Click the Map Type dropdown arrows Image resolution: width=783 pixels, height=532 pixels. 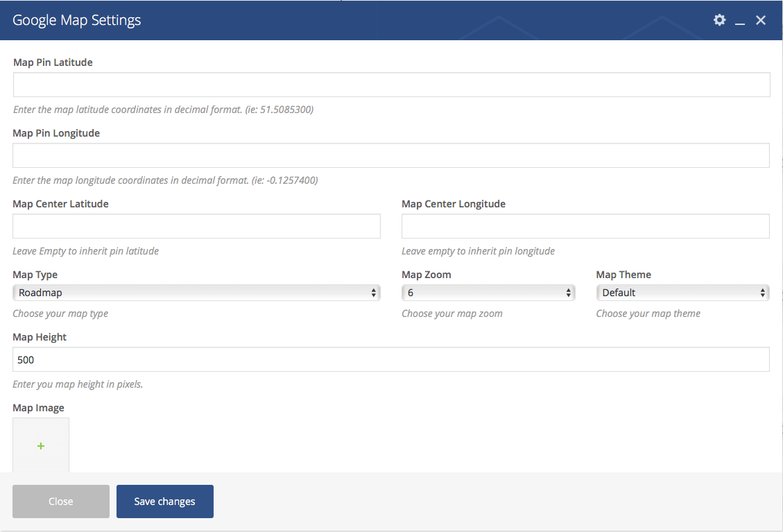click(374, 293)
